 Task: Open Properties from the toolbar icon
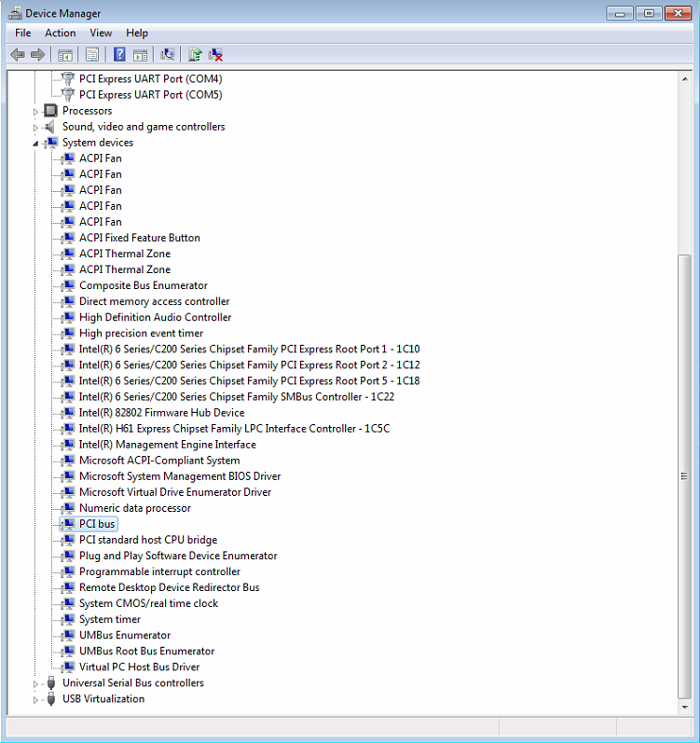[x=91, y=55]
